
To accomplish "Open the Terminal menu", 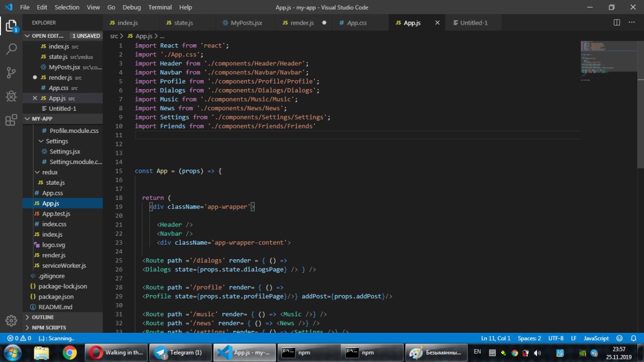I will (x=159, y=8).
